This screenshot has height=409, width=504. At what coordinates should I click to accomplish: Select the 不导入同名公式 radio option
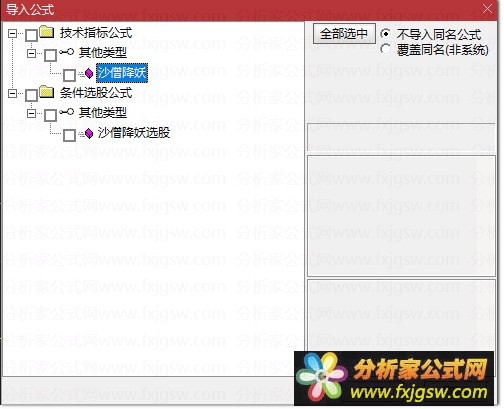(x=385, y=34)
